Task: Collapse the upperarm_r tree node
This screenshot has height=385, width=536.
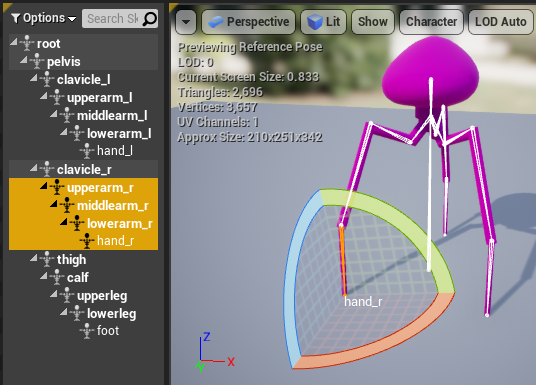Action: point(43,186)
